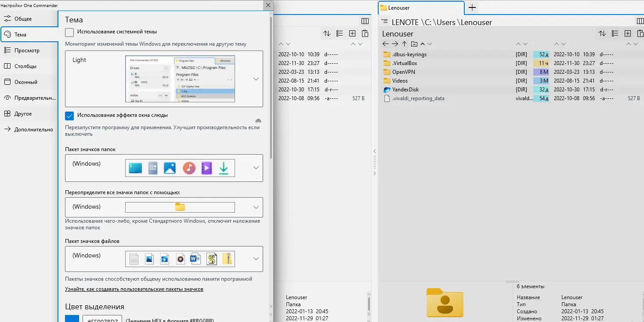Click the 11 ч age tag for .VirtualBox
This screenshot has height=322, width=644.
(x=541, y=63)
